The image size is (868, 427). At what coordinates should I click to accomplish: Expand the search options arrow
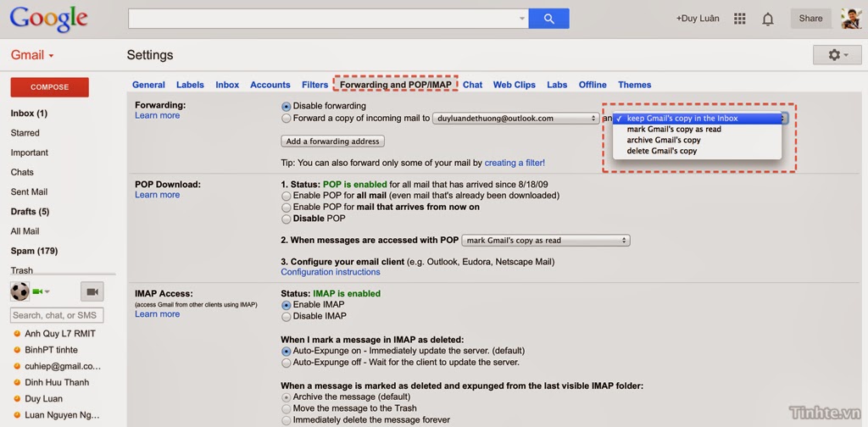522,19
